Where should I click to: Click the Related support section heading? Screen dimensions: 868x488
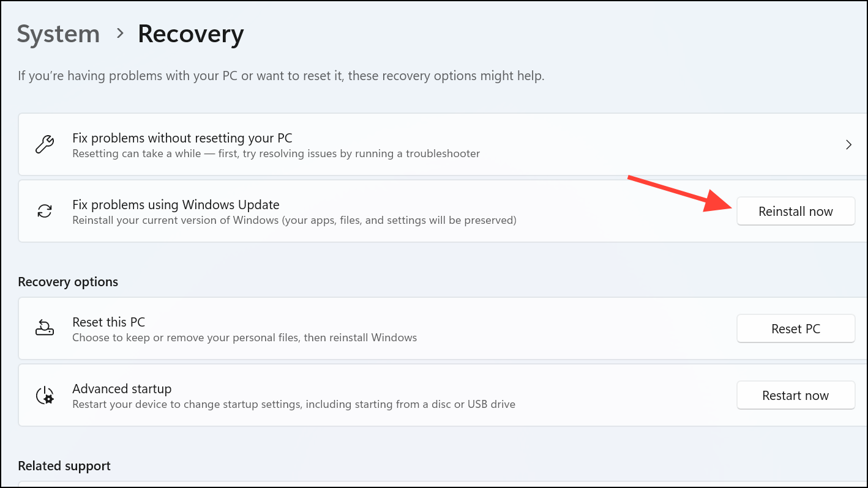pyautogui.click(x=64, y=465)
